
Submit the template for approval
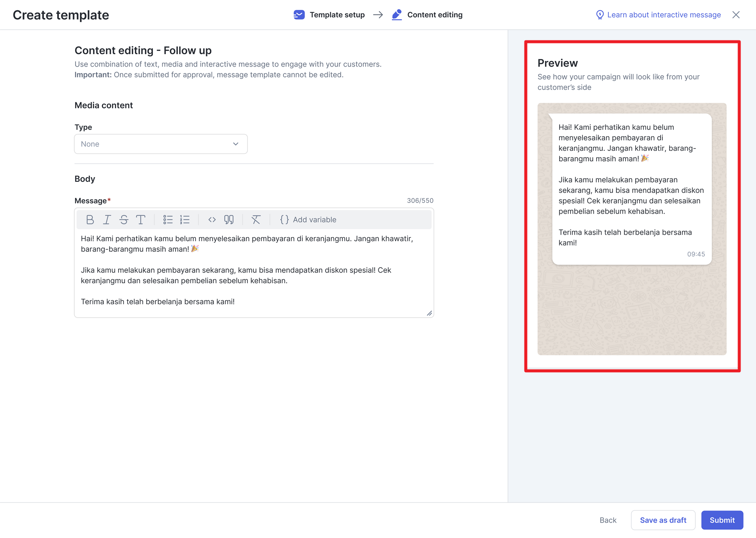pos(722,520)
